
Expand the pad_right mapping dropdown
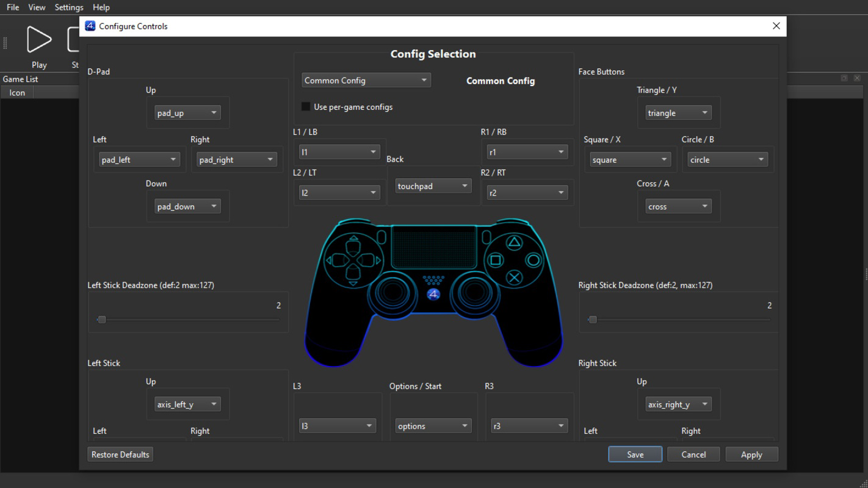click(236, 159)
